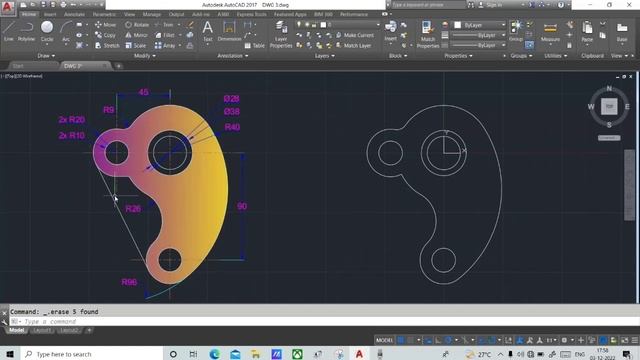
Task: Click the keyword search box
Action: pos(428,5)
